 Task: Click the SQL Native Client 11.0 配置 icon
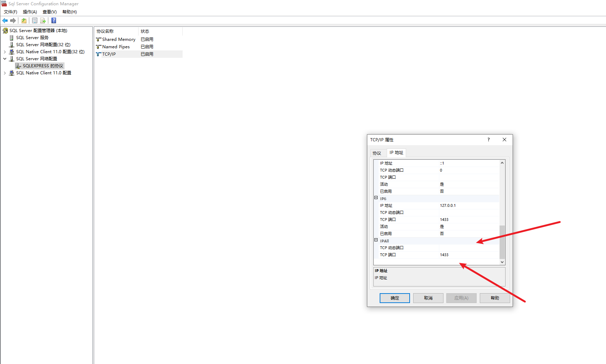pos(12,73)
